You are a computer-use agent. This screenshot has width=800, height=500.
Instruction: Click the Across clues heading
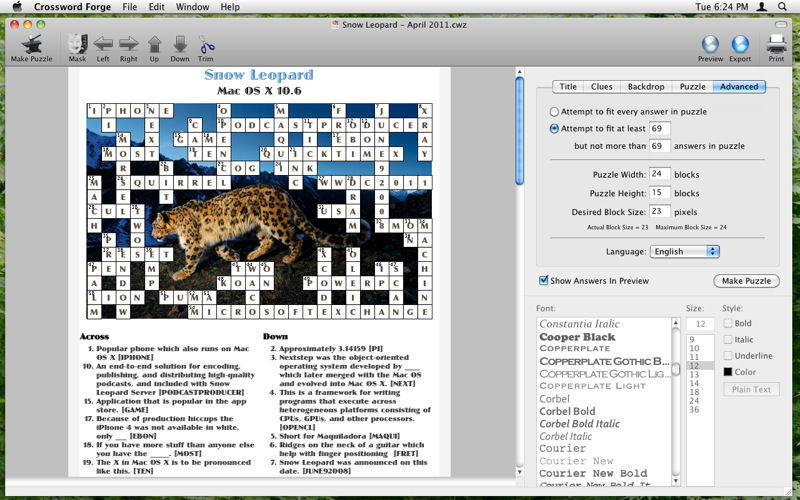tap(94, 336)
